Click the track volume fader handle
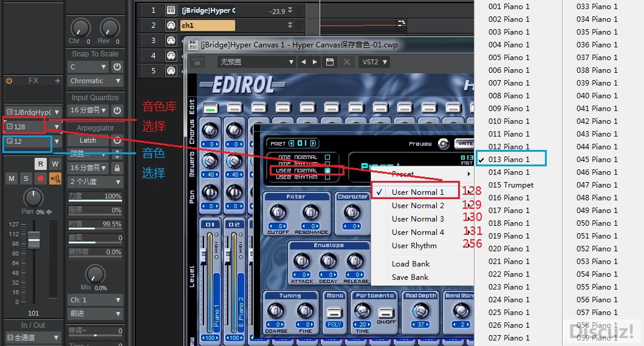This screenshot has width=644, height=346. (33, 240)
